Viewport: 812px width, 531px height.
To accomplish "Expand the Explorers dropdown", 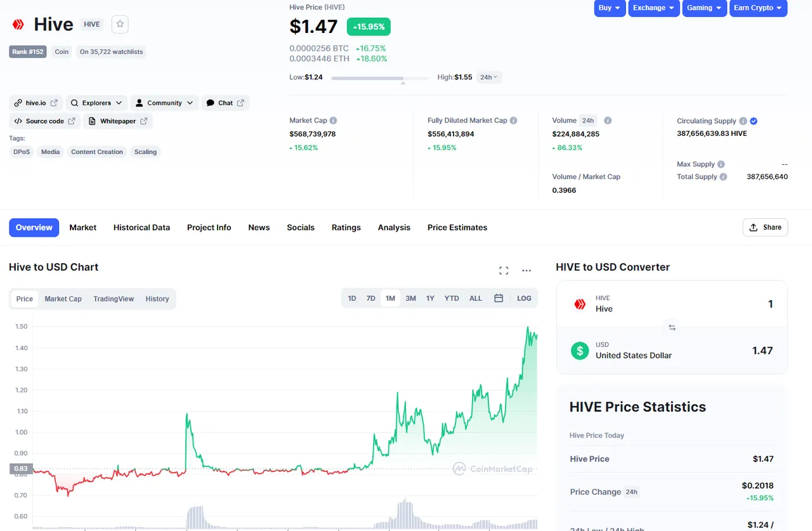I will coord(96,103).
